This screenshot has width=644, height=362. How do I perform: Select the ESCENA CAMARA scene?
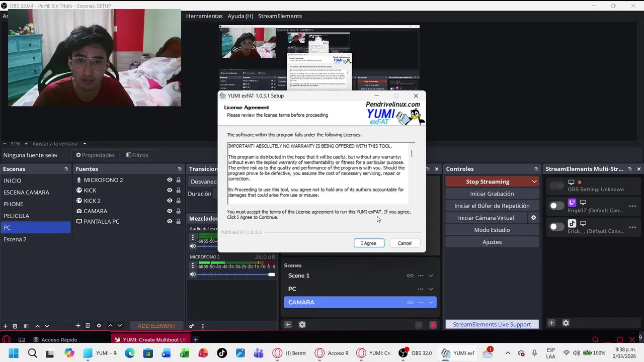coord(35,193)
